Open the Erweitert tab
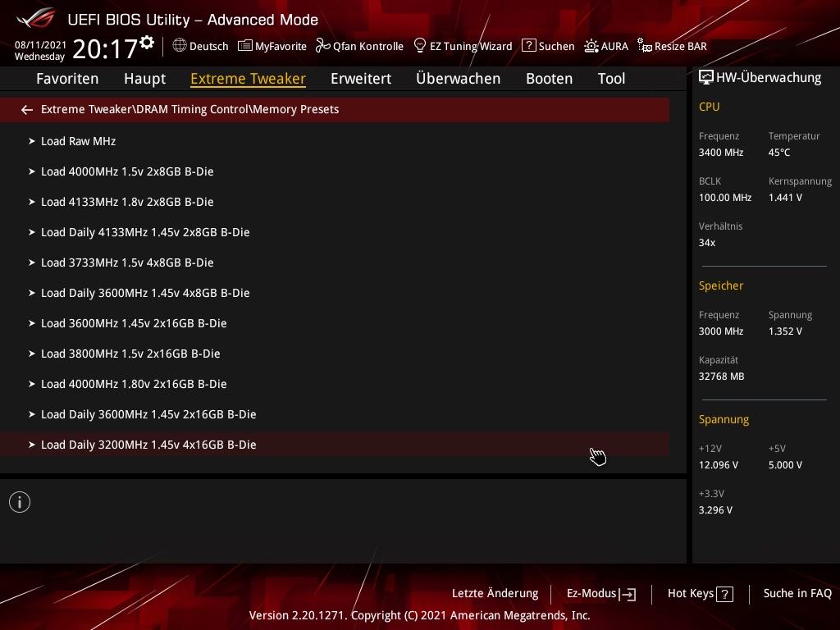Screen dimensions: 840x630 point(361,79)
